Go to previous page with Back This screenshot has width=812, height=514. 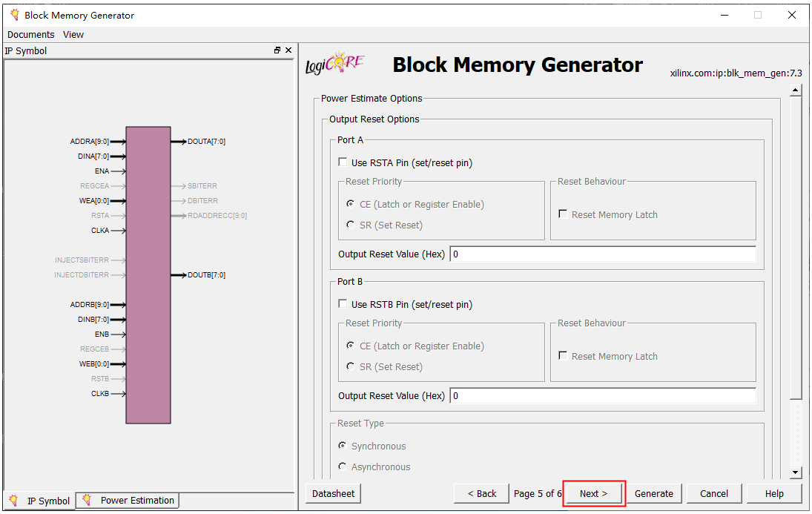(x=481, y=494)
